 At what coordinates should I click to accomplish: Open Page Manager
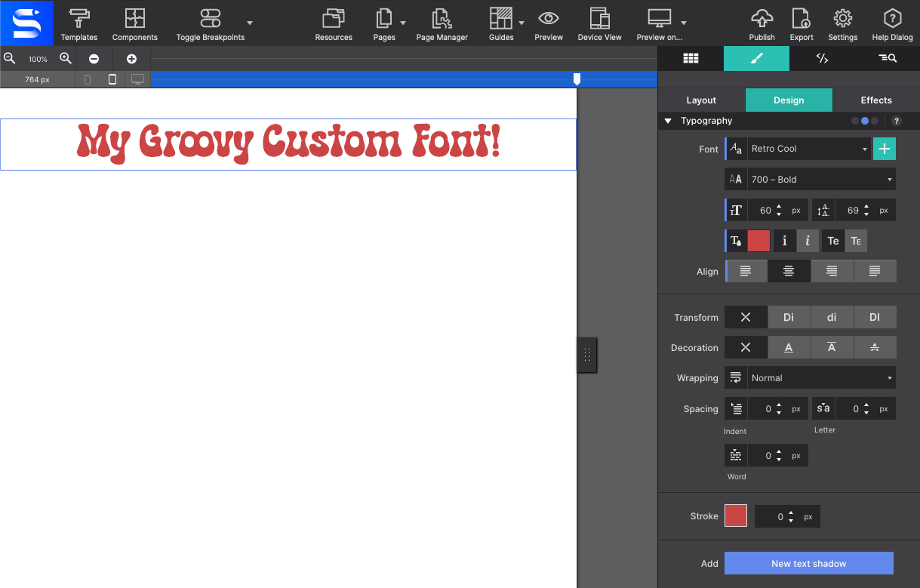click(x=442, y=23)
